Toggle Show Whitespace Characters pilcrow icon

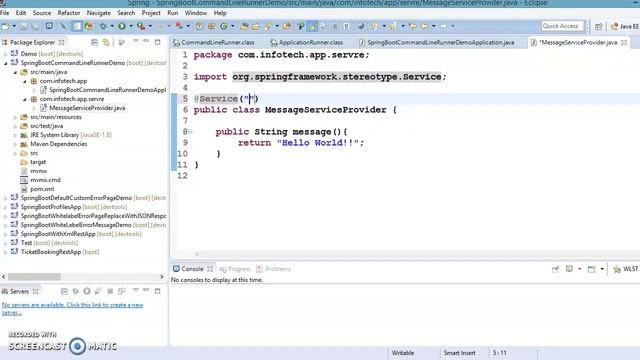click(x=346, y=26)
